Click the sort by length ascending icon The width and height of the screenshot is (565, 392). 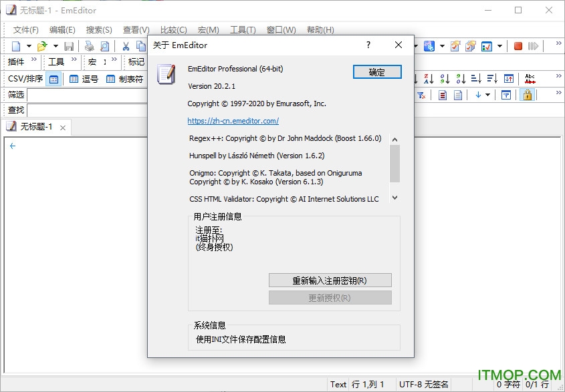click(476, 78)
